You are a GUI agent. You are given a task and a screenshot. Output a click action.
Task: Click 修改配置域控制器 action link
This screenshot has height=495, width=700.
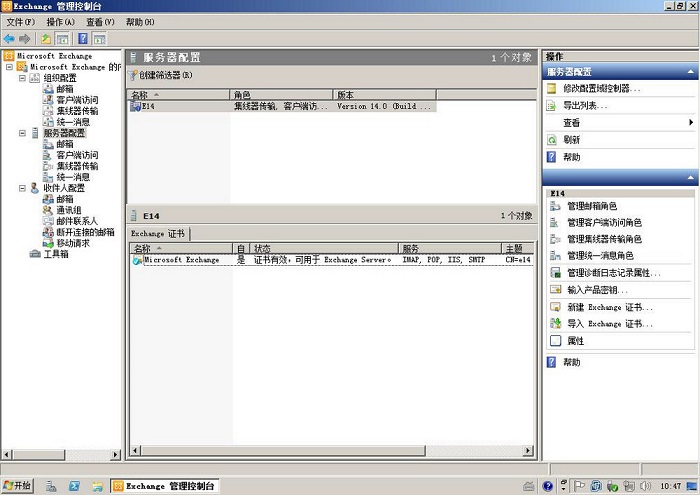602,88
